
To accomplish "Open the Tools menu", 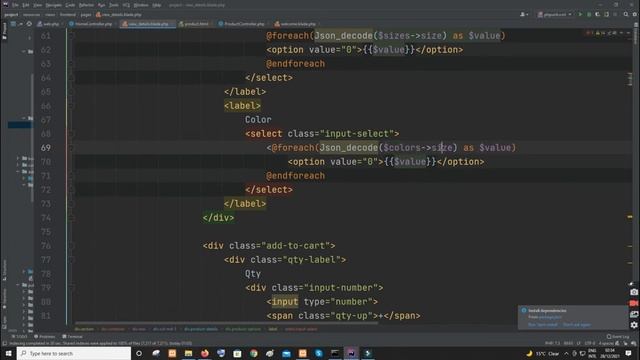I will tap(114, 5).
